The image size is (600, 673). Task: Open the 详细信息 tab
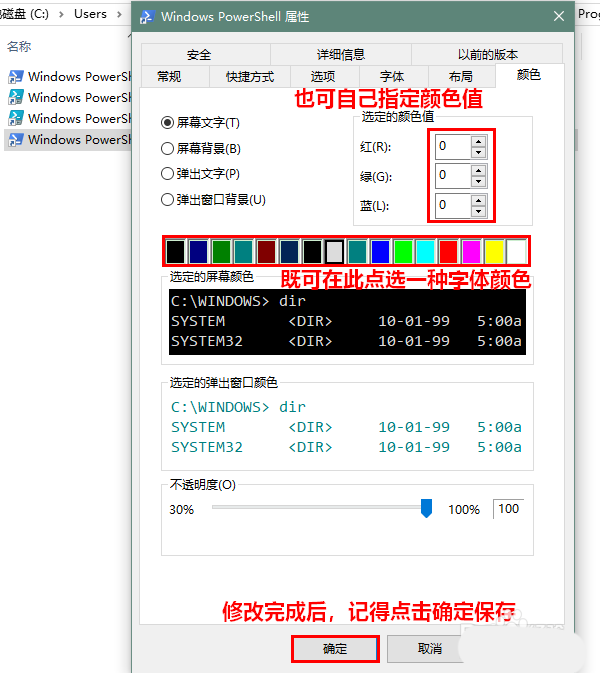tap(341, 55)
